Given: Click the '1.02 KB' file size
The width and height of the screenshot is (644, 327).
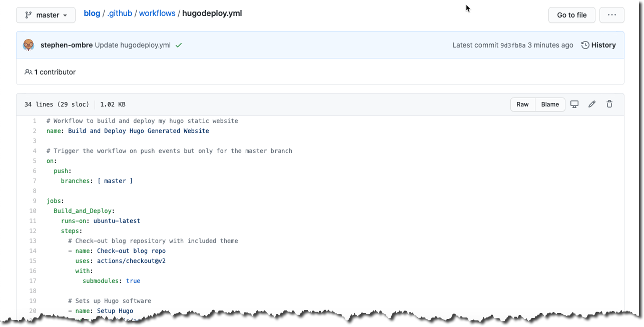Looking at the screenshot, I should click(x=113, y=104).
